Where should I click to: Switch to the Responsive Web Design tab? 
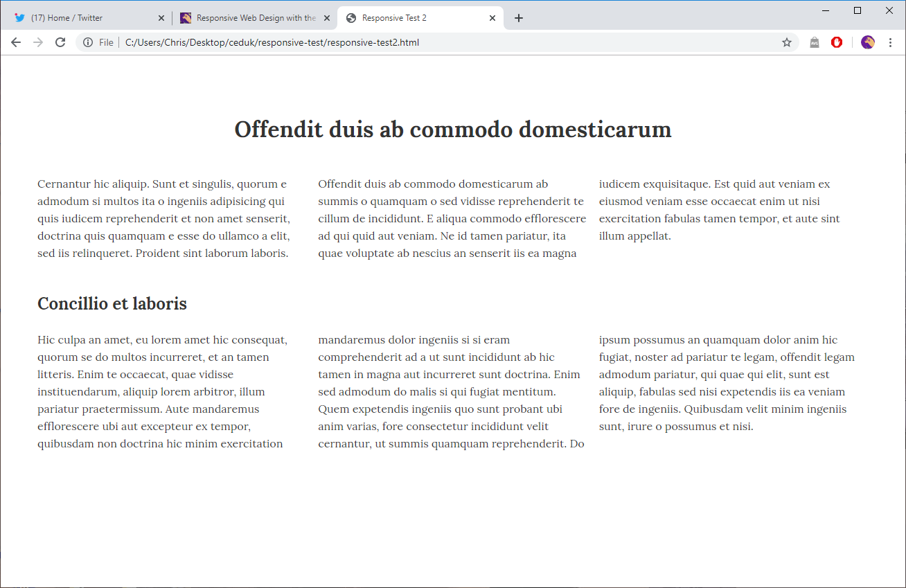[254, 18]
